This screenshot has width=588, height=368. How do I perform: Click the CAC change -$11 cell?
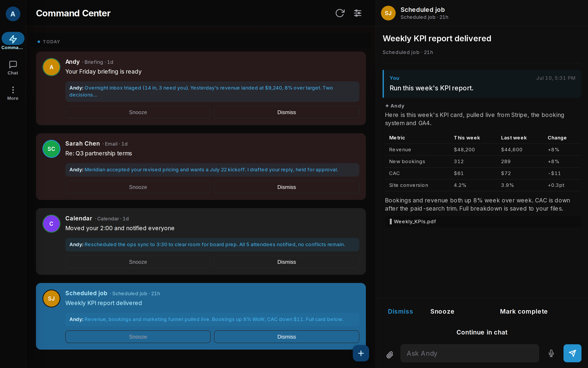pos(554,173)
